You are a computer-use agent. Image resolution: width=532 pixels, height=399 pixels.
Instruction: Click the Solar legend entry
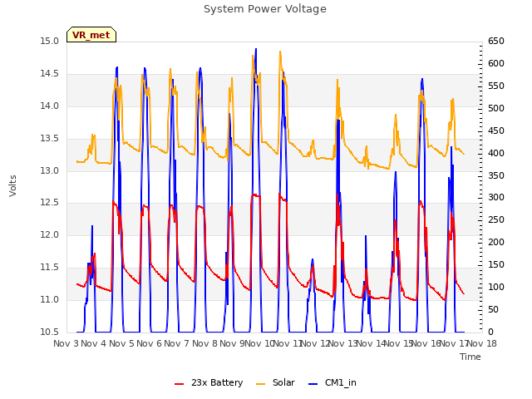click(x=275, y=382)
